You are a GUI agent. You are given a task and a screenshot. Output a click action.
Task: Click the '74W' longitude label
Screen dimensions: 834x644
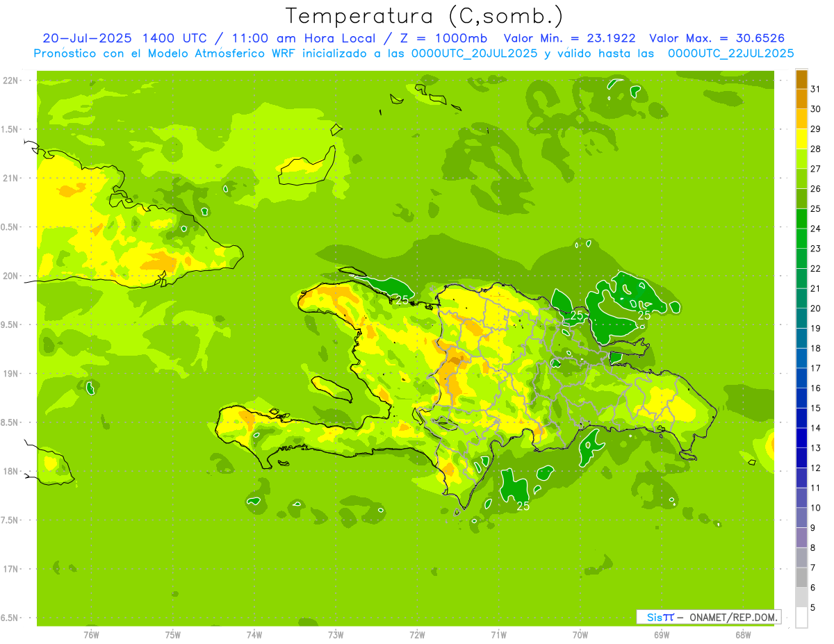click(254, 635)
